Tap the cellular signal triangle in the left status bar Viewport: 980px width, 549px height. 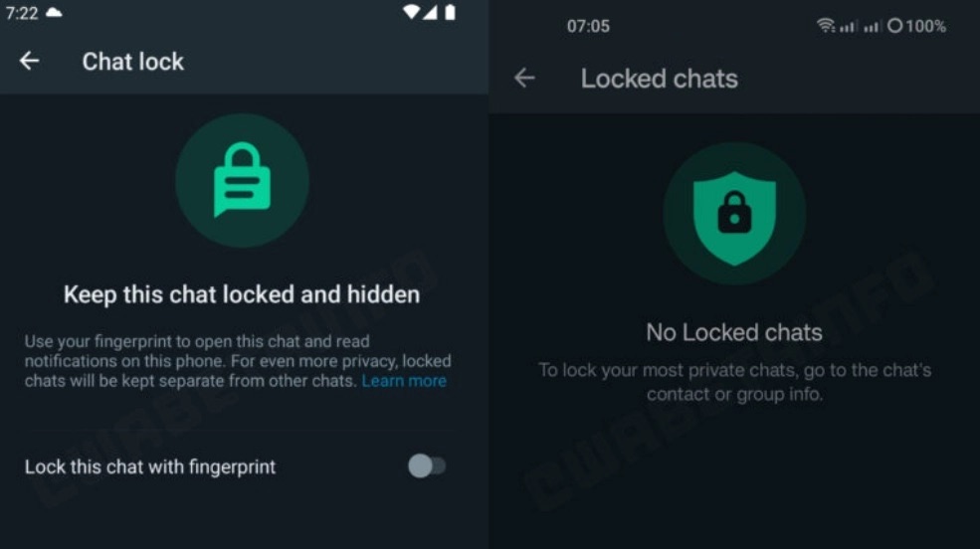[x=430, y=12]
